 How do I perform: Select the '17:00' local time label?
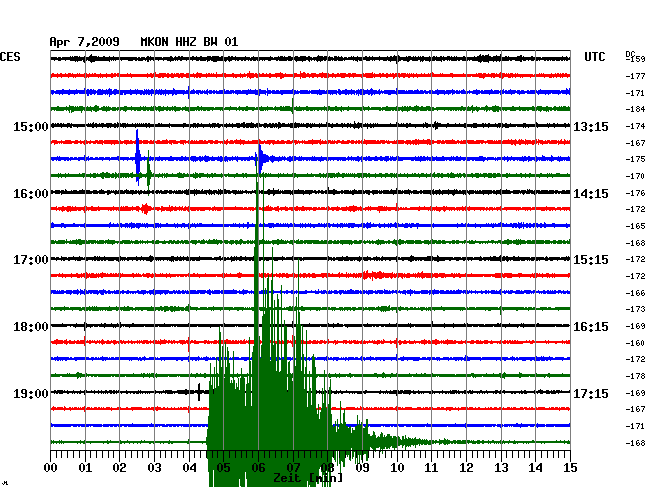(31, 260)
